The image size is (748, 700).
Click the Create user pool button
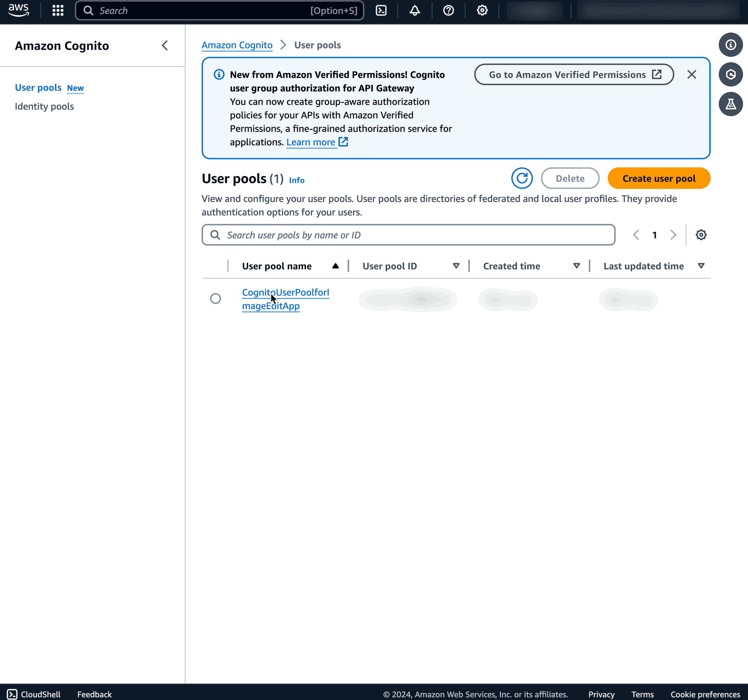(659, 178)
